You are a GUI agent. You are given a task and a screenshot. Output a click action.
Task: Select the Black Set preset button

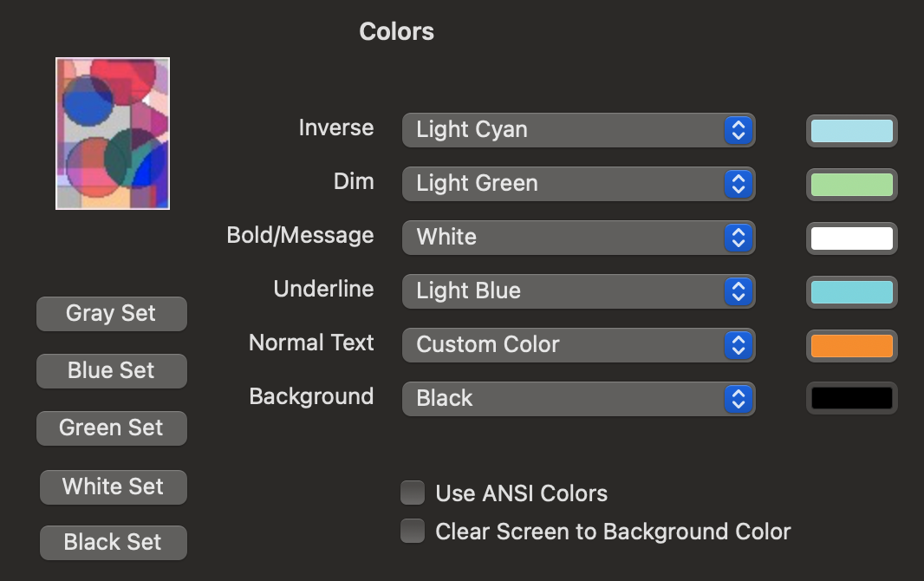point(114,543)
